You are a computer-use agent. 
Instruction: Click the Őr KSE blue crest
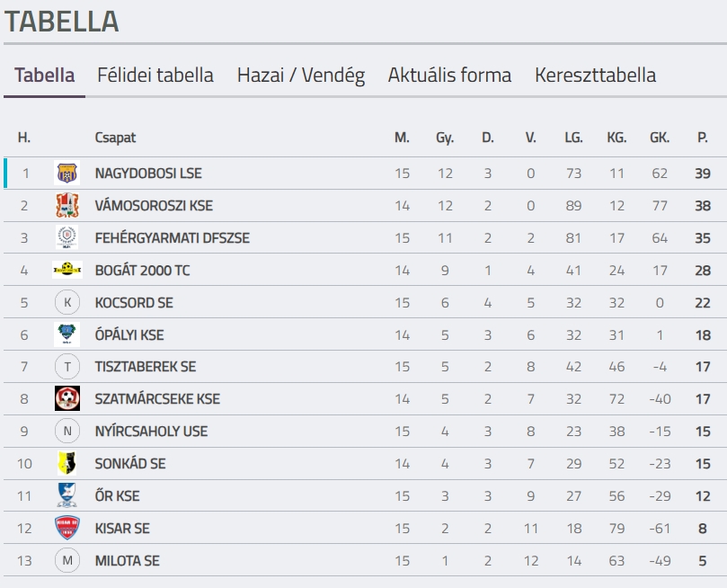(x=67, y=495)
